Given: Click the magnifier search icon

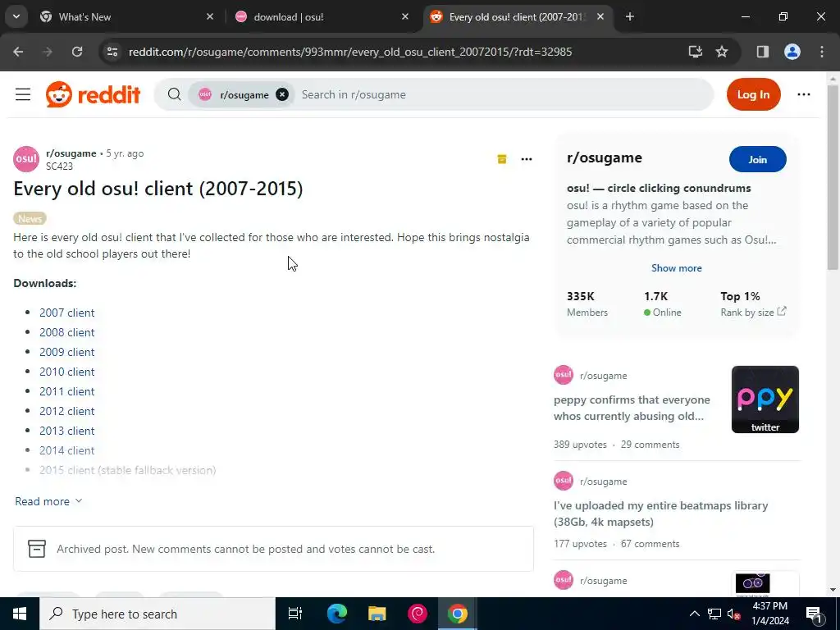Looking at the screenshot, I should pyautogui.click(x=174, y=95).
